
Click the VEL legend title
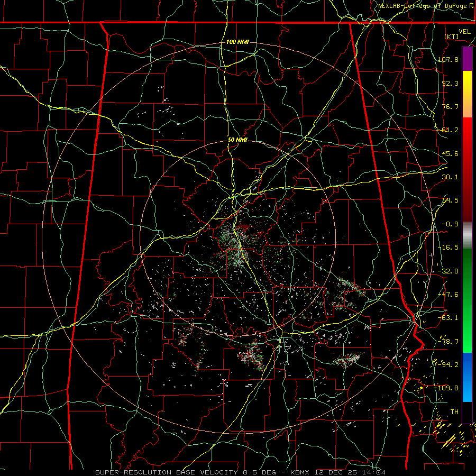coord(464,32)
